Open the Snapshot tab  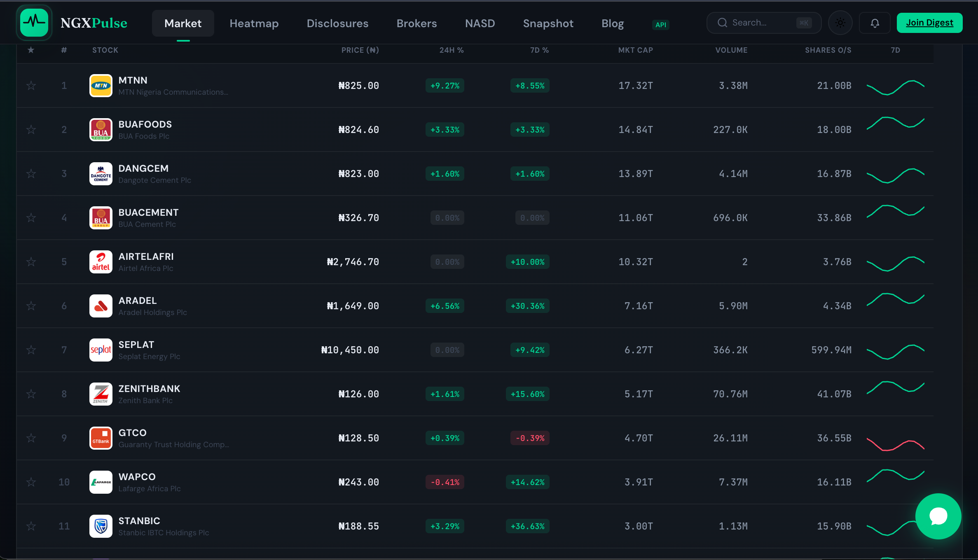(x=548, y=23)
